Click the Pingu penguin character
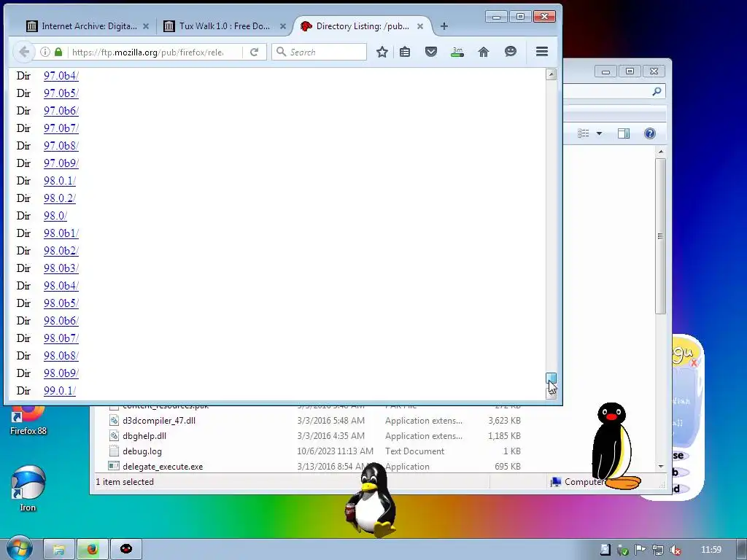The height and width of the screenshot is (560, 747). [614, 446]
